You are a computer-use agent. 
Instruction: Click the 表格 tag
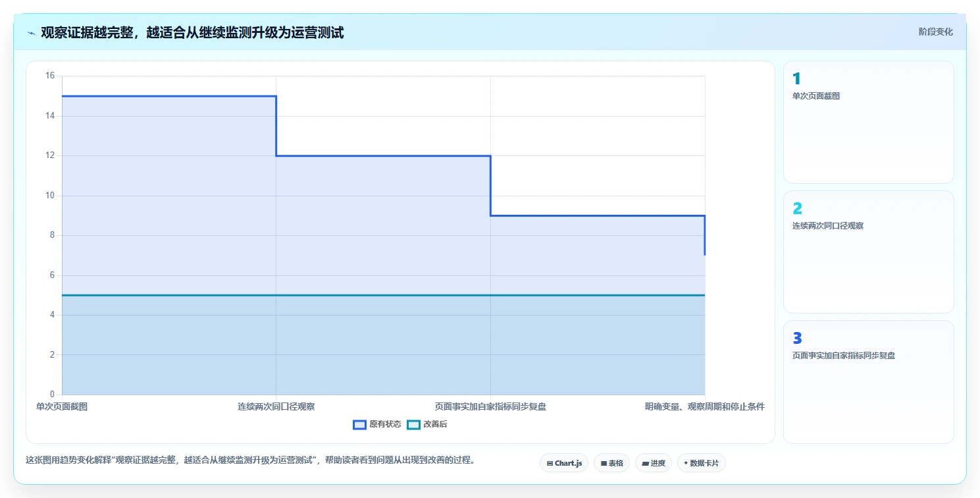pos(612,463)
